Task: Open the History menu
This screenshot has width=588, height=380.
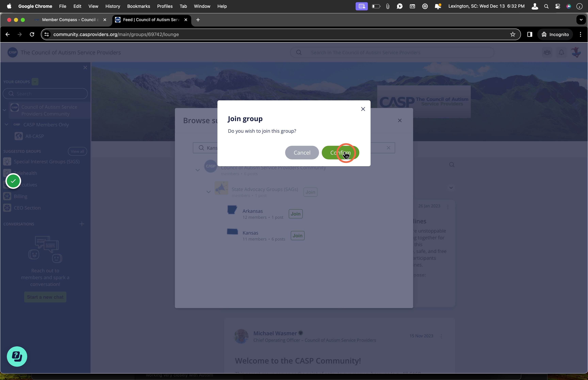Action: (x=113, y=6)
